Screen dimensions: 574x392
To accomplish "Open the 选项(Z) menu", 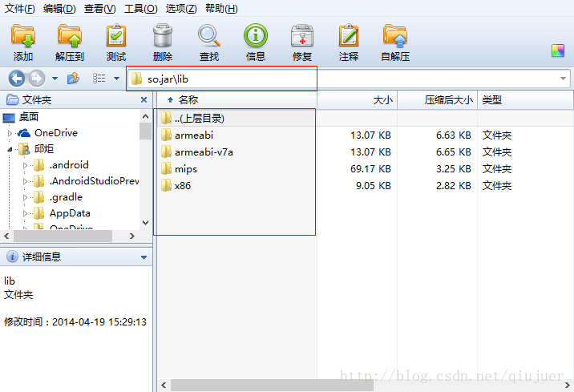I will click(x=181, y=9).
